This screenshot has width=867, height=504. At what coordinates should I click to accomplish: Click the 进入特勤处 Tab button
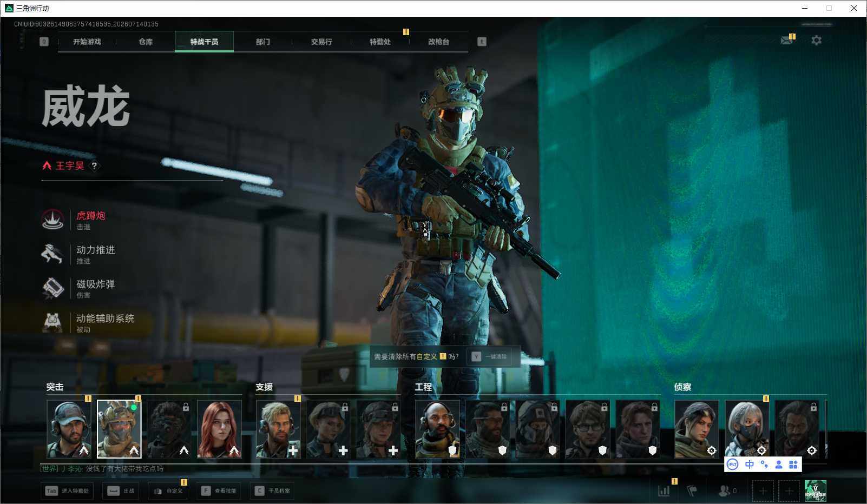[68, 491]
